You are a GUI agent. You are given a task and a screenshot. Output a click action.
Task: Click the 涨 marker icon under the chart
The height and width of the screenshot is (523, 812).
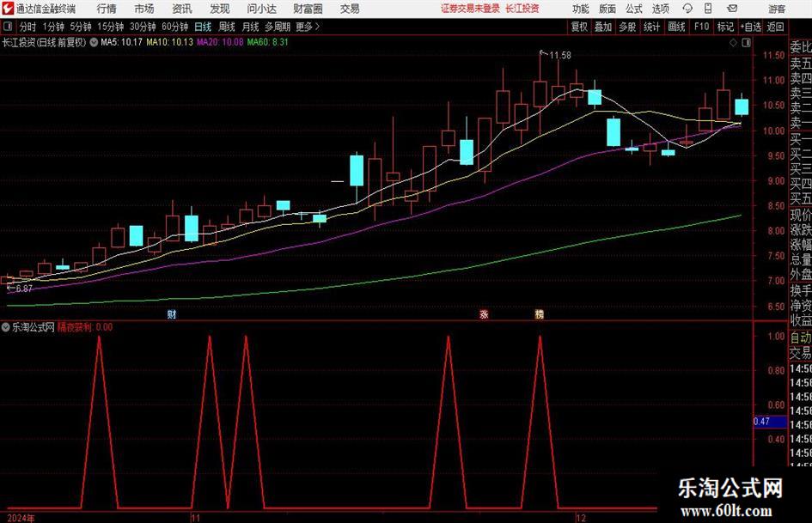pyautogui.click(x=485, y=313)
